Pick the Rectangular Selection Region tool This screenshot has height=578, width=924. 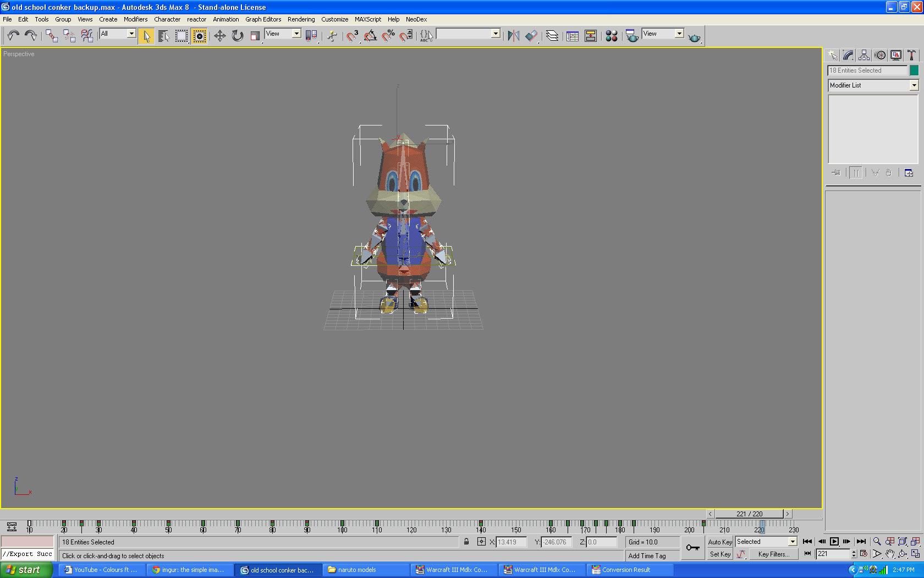pyautogui.click(x=182, y=36)
